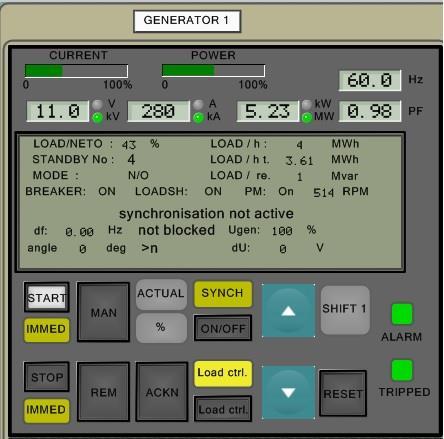
Task: Click the 3.61 MWh load value
Action: [x=299, y=161]
